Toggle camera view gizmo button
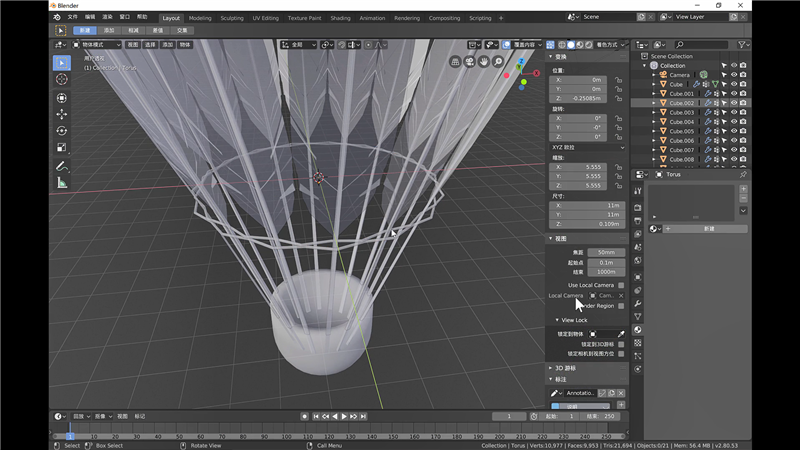800x450 pixels. [469, 62]
